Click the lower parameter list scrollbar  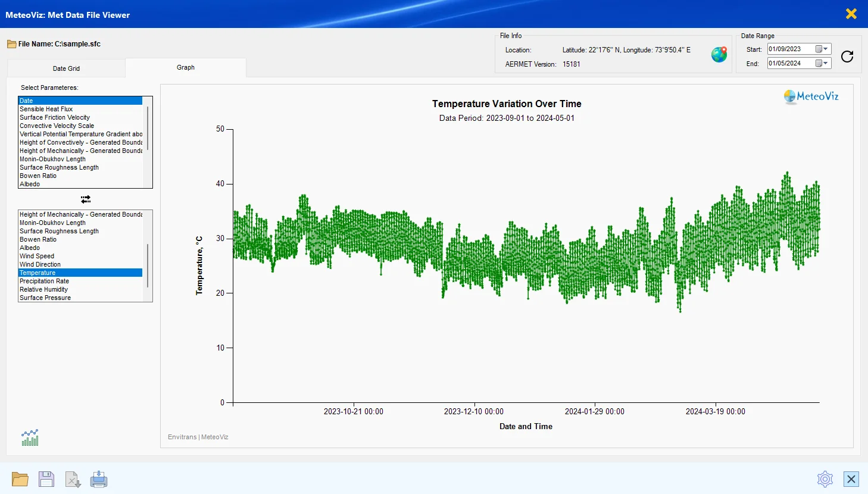(148, 265)
